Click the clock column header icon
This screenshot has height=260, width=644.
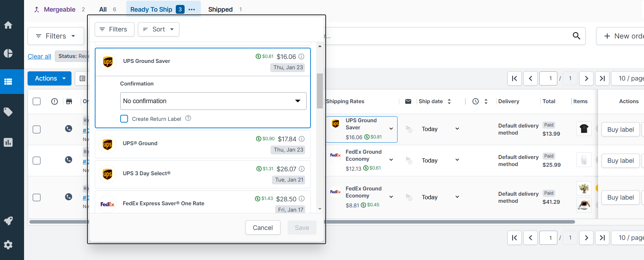476,101
